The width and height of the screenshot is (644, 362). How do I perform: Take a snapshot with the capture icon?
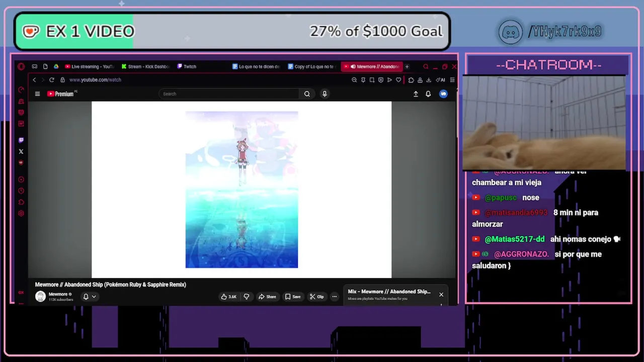tap(372, 80)
